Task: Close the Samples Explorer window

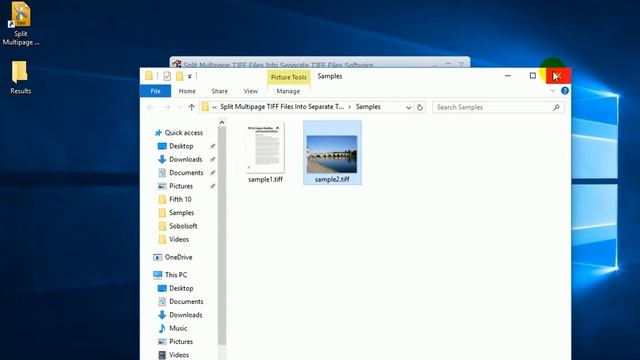Action: click(x=558, y=76)
